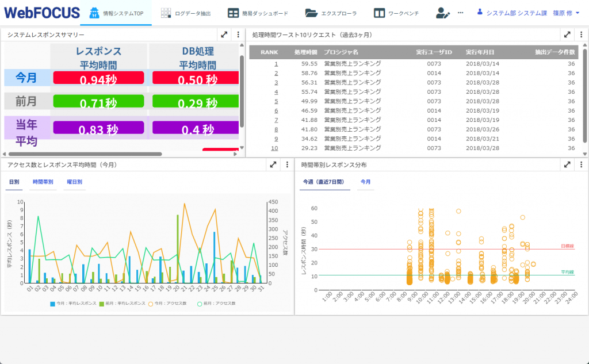Select the 今月 tab in response distribution

pyautogui.click(x=365, y=182)
